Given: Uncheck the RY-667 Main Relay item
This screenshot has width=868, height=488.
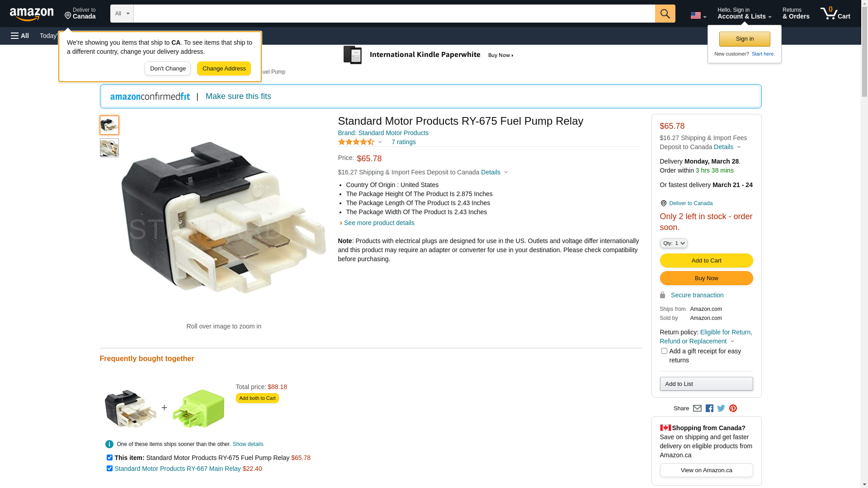Looking at the screenshot, I should 109,469.
